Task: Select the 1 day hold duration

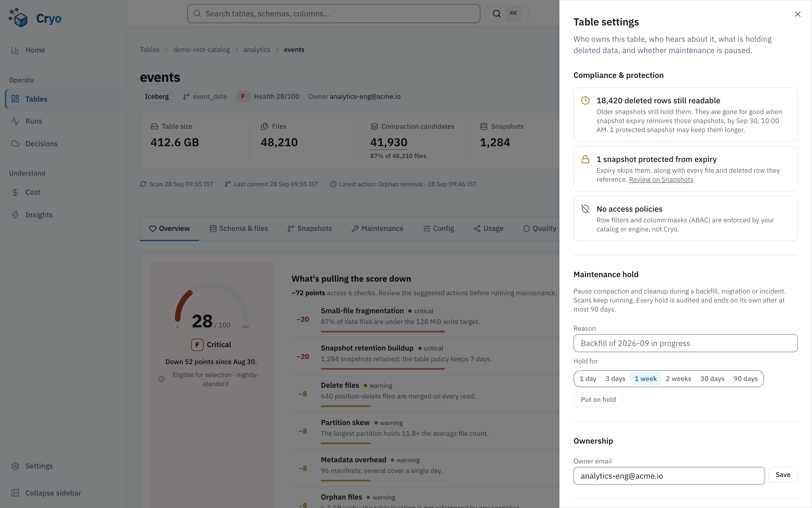Action: point(588,379)
